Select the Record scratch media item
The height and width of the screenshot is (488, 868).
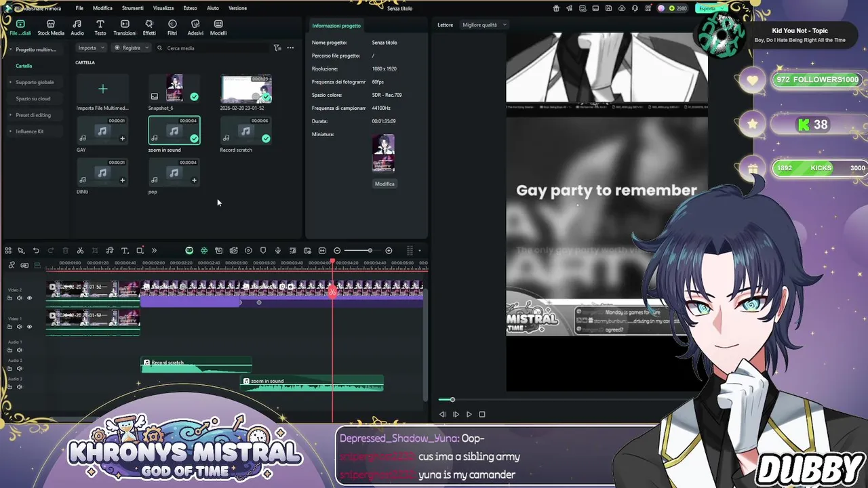point(245,130)
